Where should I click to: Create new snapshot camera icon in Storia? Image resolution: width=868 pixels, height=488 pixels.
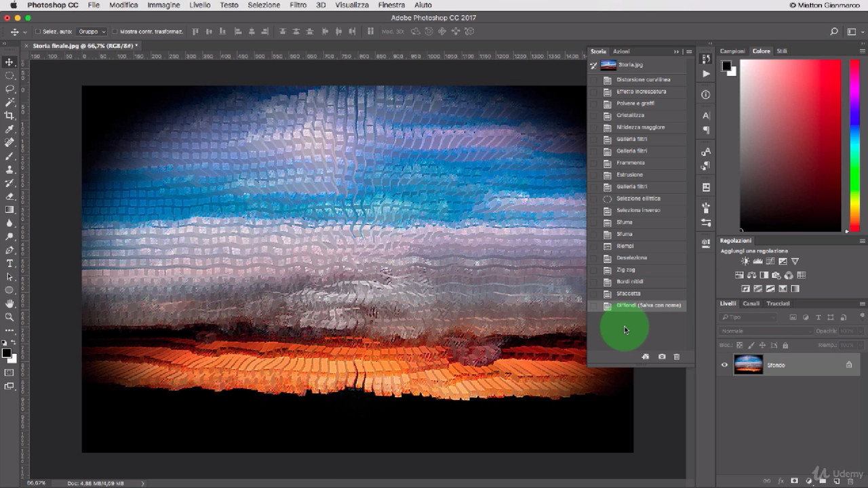(662, 357)
